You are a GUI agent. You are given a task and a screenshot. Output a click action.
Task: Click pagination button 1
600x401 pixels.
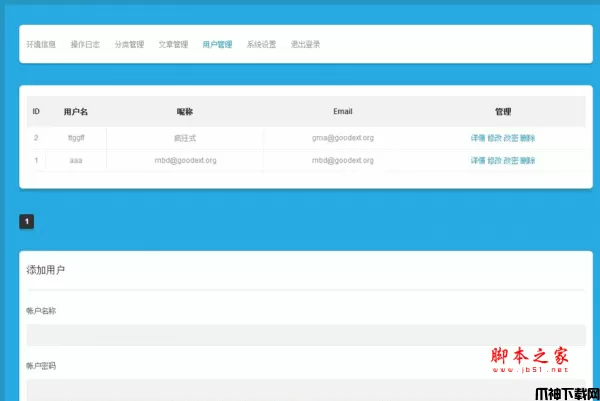pyautogui.click(x=27, y=222)
